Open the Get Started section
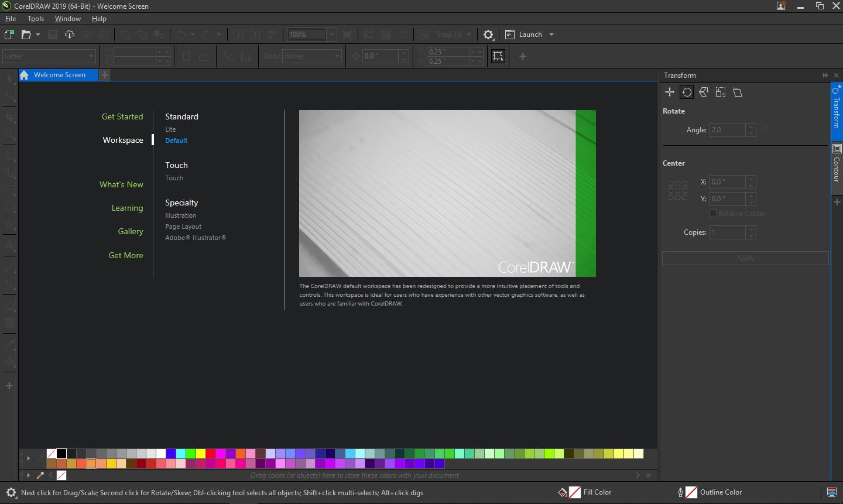843x504 pixels. [122, 116]
